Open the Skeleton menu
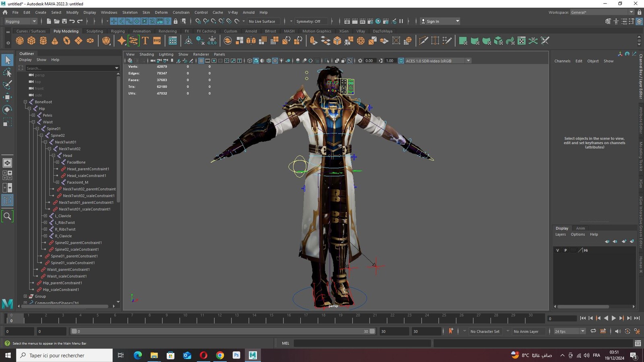Screen dimensions: 644x362 point(130,12)
